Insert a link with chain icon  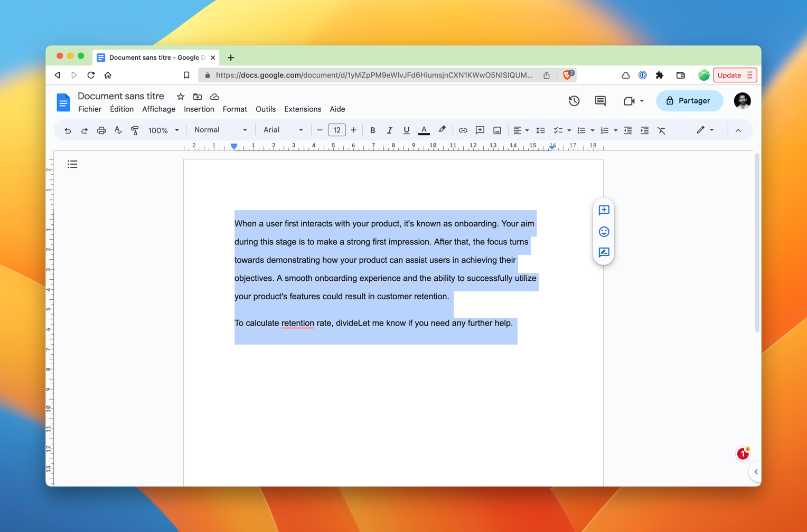click(x=463, y=130)
